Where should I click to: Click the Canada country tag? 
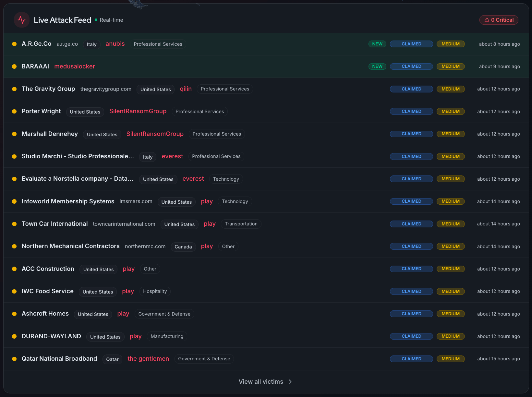(x=183, y=247)
